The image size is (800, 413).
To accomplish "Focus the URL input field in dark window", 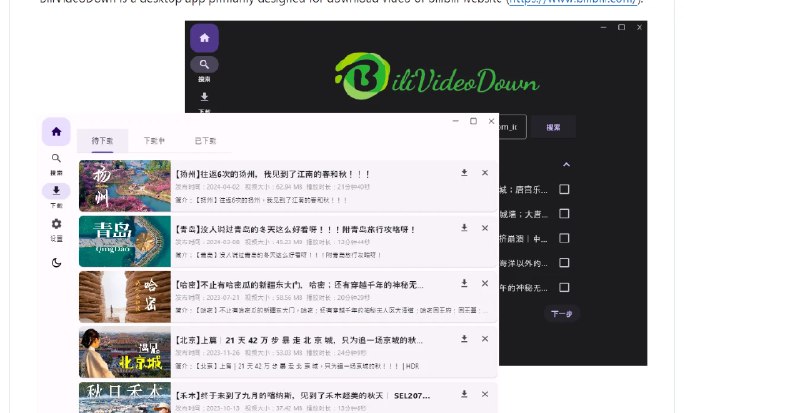I will click(512, 127).
